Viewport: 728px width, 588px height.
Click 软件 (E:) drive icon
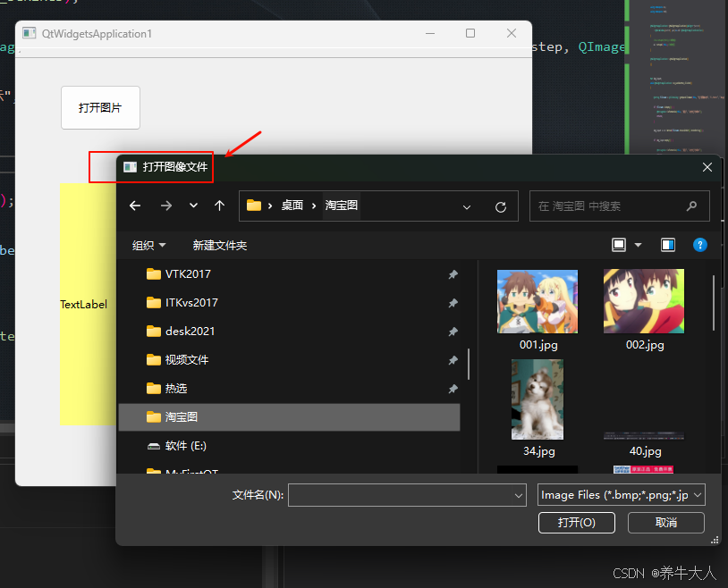point(153,446)
